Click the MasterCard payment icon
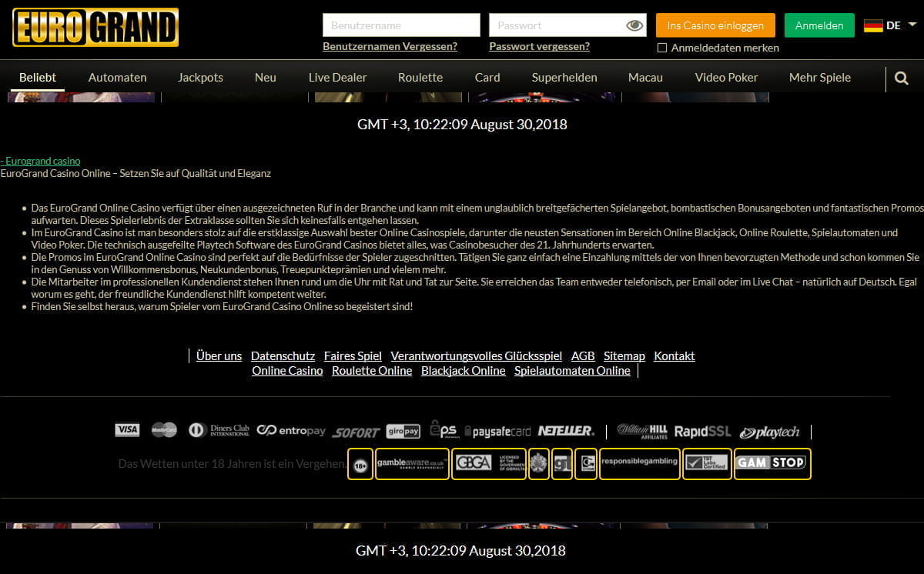Screen dimensions: 924x574 point(164,430)
